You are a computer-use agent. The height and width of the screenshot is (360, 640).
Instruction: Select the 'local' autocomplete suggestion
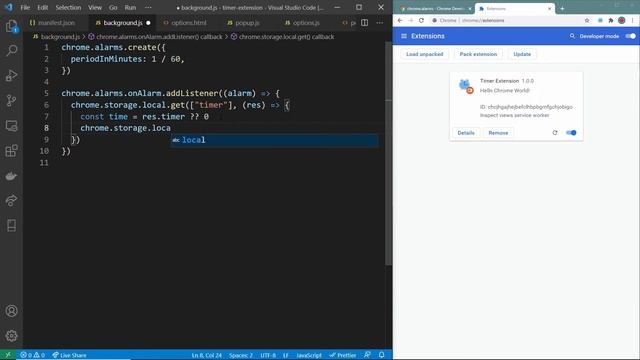coord(274,140)
